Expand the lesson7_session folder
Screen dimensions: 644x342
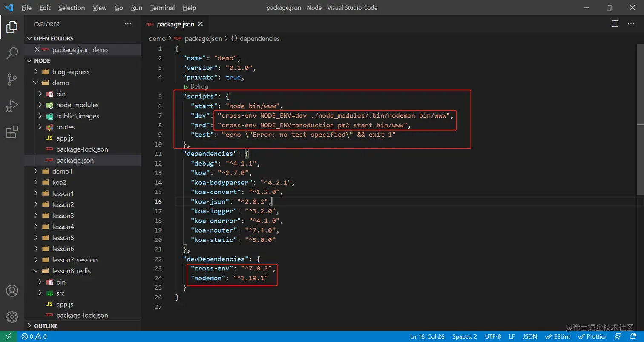pyautogui.click(x=82, y=260)
